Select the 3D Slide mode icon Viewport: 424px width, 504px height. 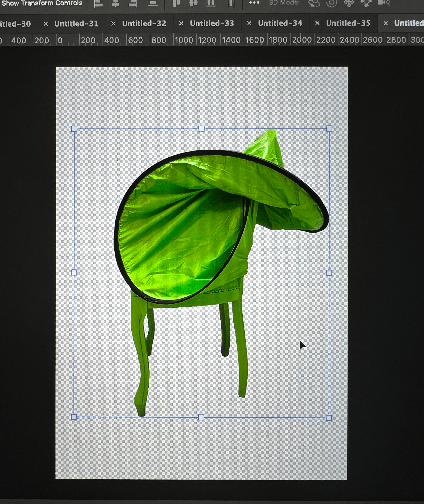(366, 3)
